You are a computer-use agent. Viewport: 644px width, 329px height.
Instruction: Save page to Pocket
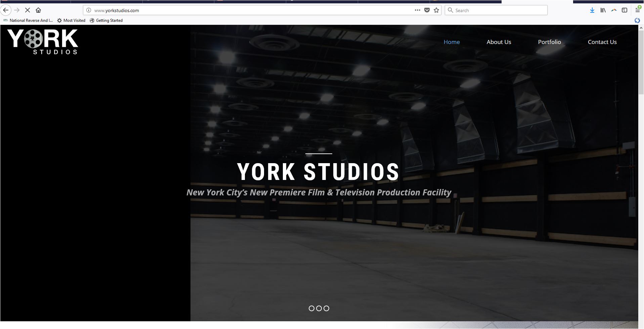tap(427, 10)
